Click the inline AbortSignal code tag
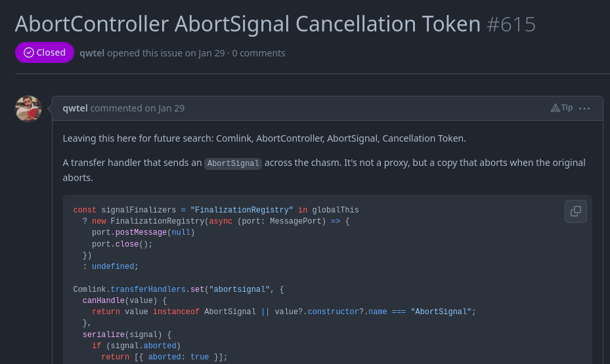610x364 pixels. pos(233,163)
